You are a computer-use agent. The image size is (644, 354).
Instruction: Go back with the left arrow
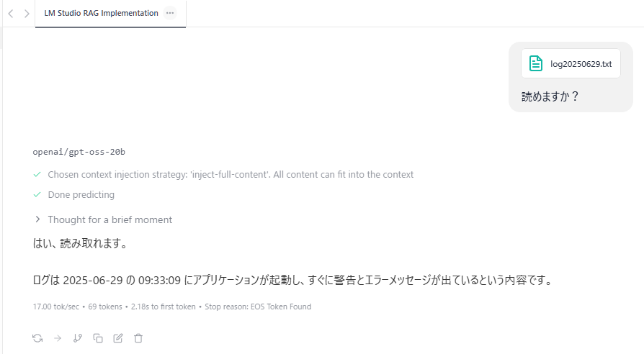(x=11, y=14)
